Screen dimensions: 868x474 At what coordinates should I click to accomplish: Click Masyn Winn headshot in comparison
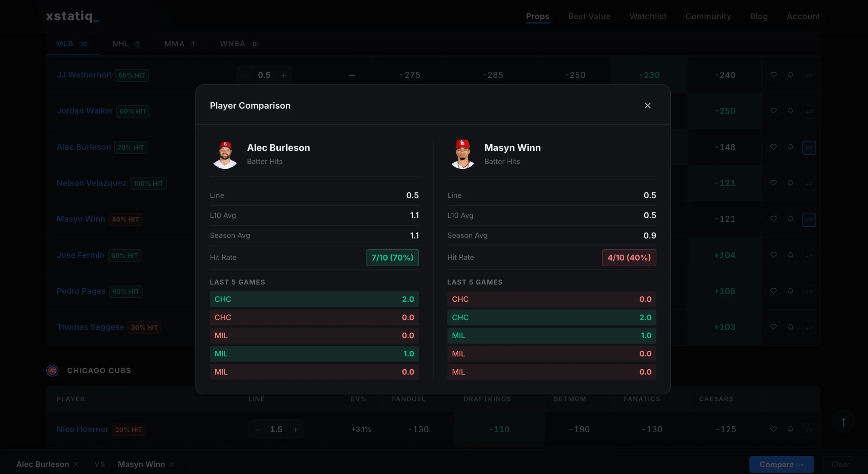[x=462, y=154]
